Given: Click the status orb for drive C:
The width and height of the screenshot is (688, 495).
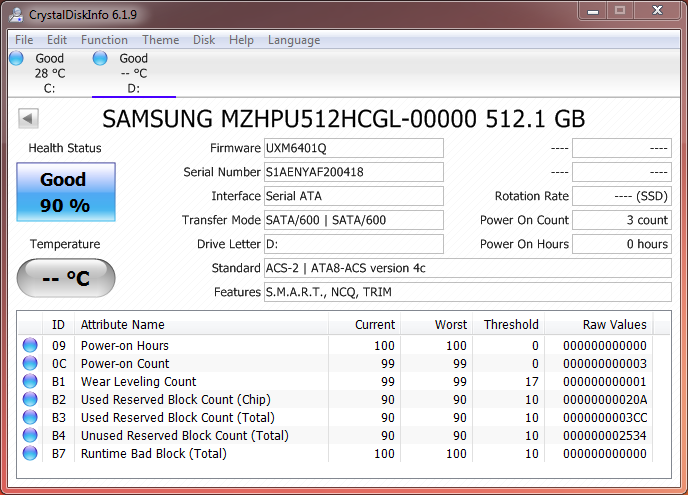Looking at the screenshot, I should click(16, 58).
